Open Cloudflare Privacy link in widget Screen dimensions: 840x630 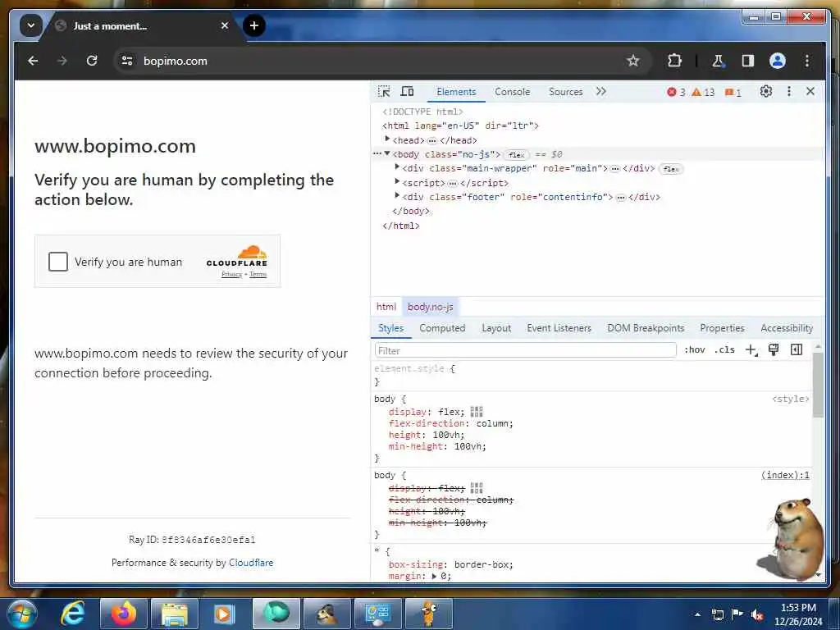(232, 274)
